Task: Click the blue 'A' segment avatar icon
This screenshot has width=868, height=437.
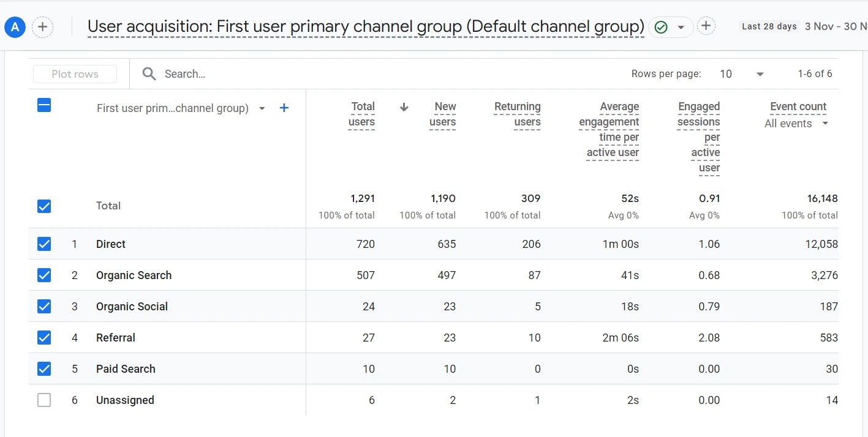Action: (x=15, y=27)
